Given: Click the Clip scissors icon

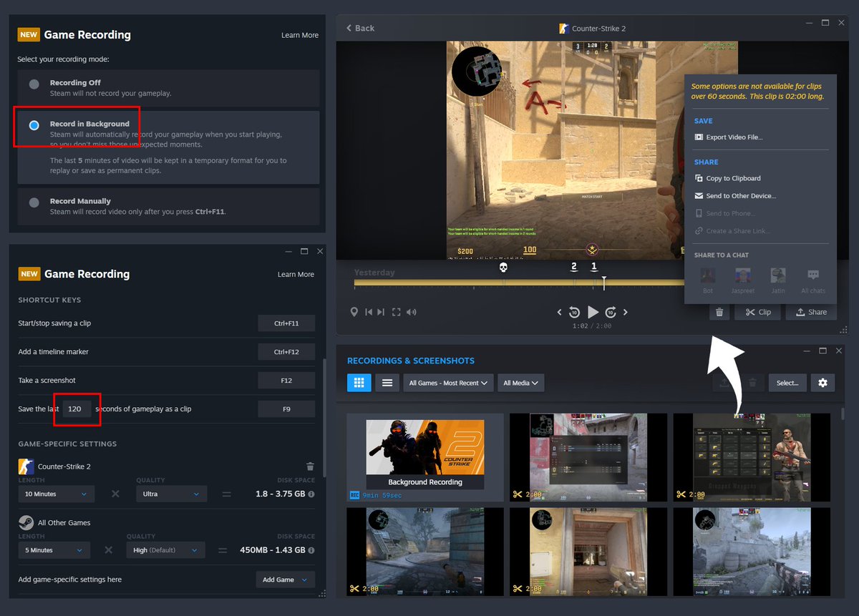Looking at the screenshot, I should click(x=757, y=311).
